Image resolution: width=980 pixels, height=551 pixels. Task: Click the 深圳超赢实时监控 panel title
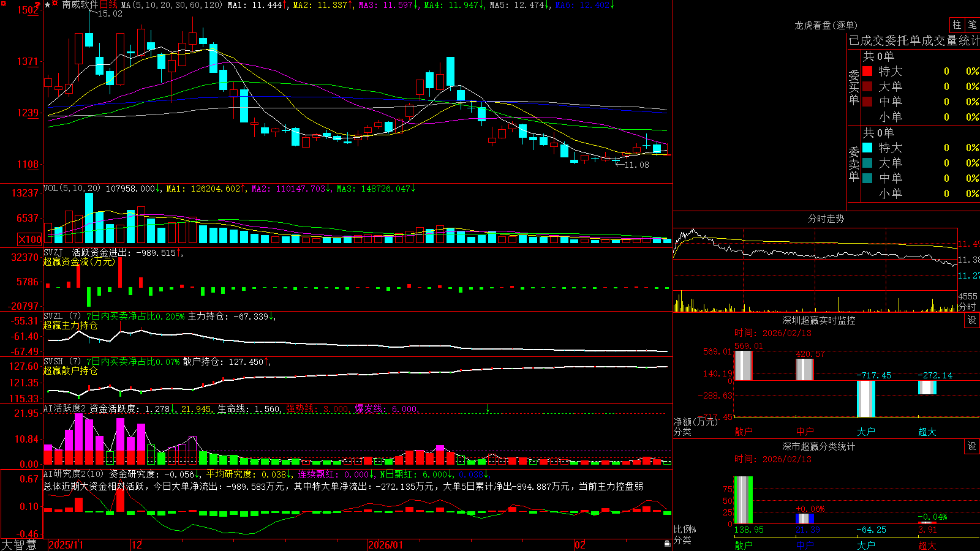tap(818, 320)
